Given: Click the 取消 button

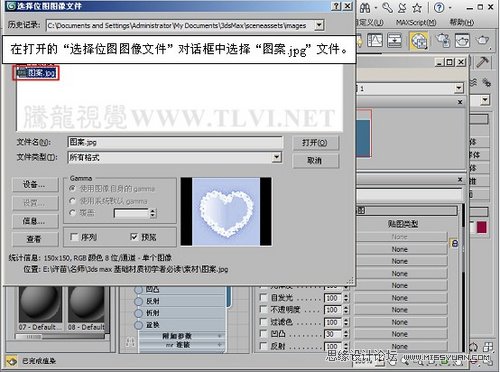Looking at the screenshot, I should point(315,161).
